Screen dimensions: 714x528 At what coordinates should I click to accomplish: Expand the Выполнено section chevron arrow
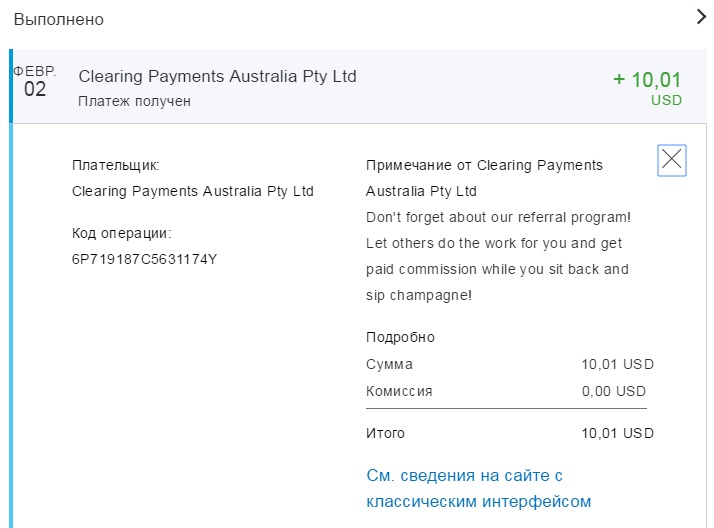(x=701, y=17)
